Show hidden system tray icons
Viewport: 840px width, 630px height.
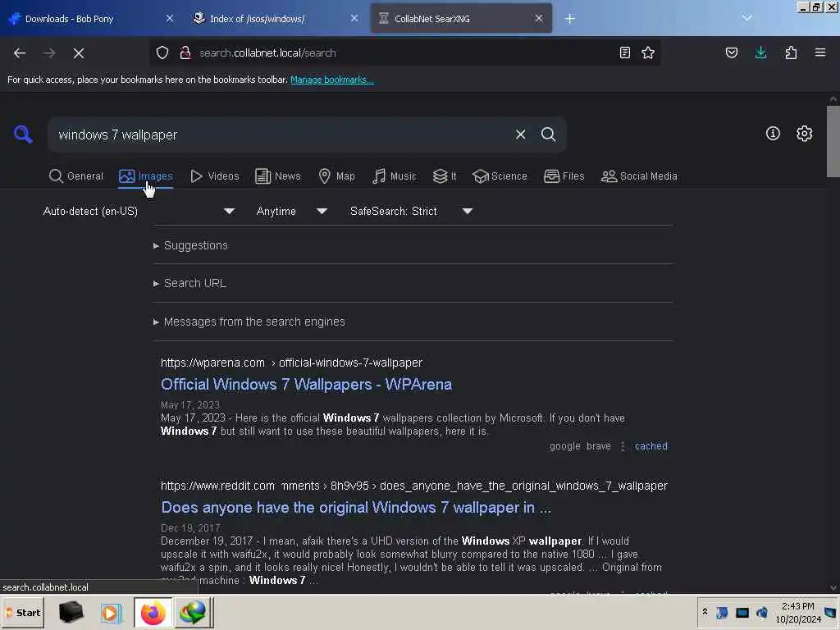click(705, 612)
